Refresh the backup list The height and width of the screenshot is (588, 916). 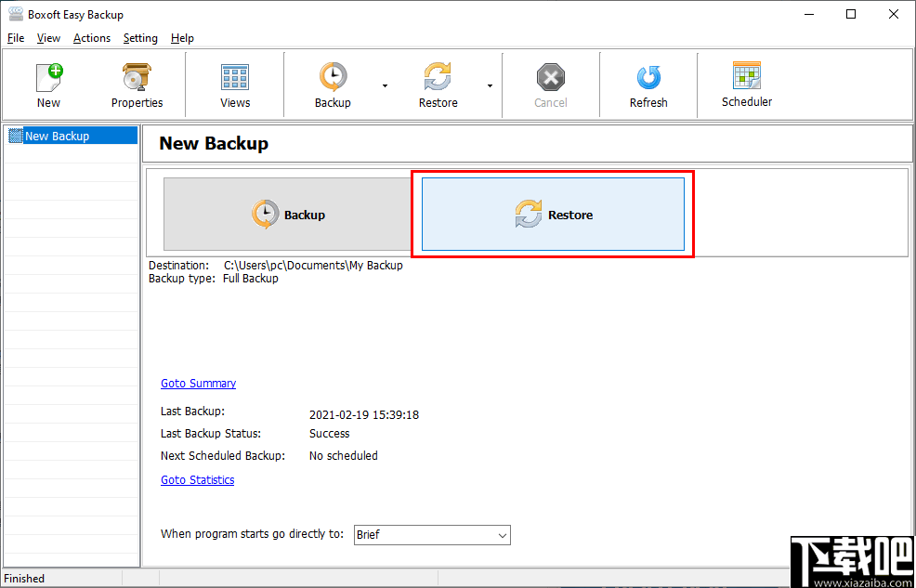648,84
